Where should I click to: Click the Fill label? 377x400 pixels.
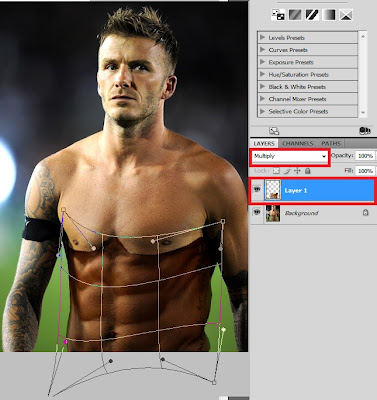pos(349,171)
